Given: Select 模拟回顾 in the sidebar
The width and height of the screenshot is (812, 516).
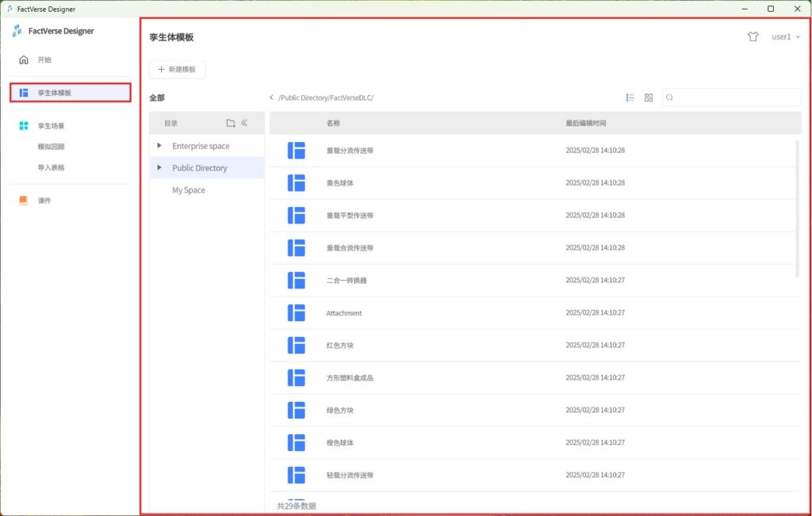Looking at the screenshot, I should point(51,147).
